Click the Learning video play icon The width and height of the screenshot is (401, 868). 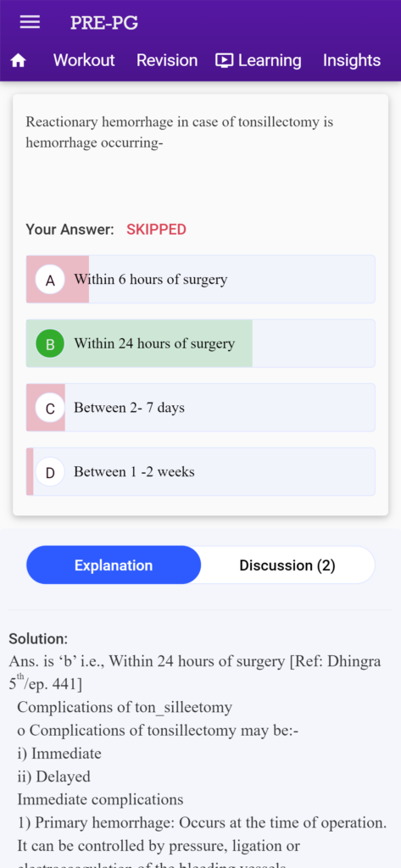(x=225, y=60)
